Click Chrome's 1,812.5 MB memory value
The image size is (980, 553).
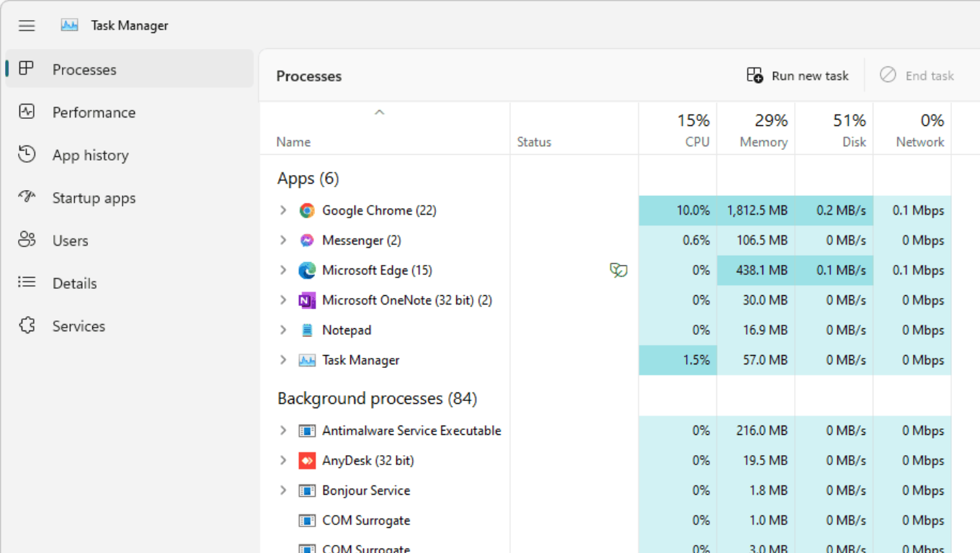(757, 210)
